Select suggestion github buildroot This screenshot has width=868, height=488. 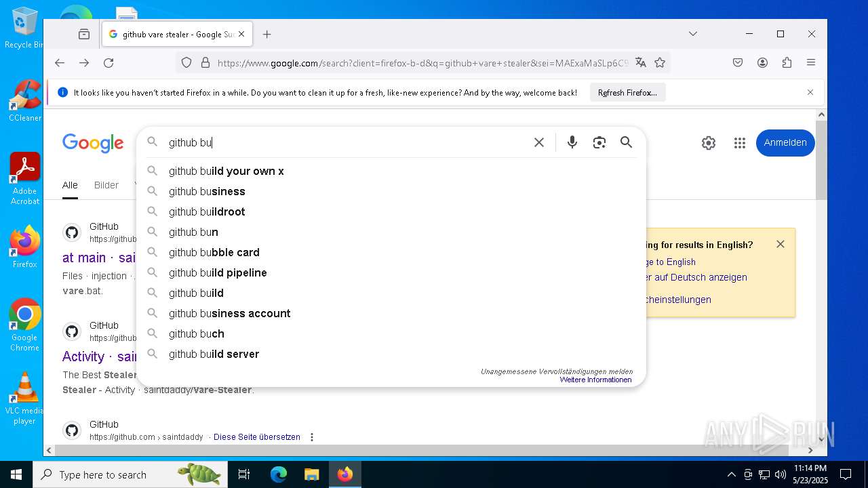pos(391,211)
